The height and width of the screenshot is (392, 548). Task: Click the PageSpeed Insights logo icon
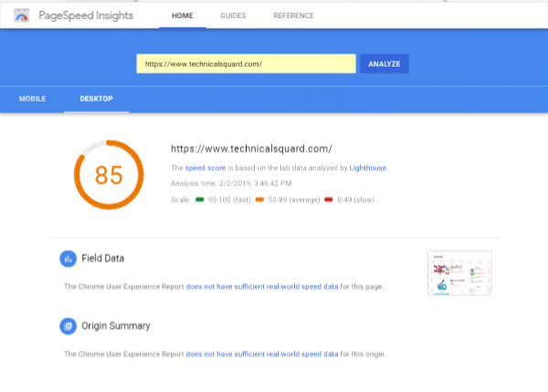(22, 16)
